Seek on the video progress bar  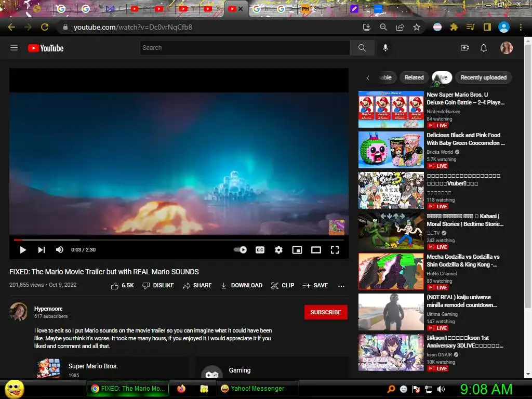(179, 240)
